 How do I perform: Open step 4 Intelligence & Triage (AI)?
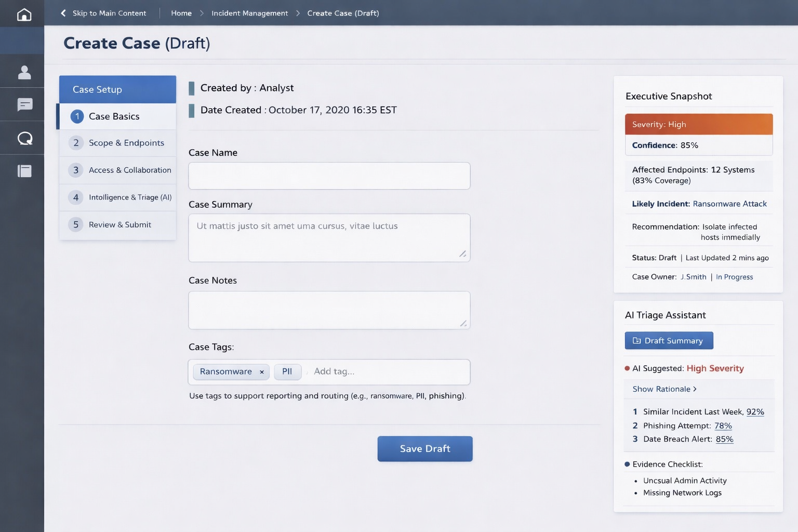129,197
